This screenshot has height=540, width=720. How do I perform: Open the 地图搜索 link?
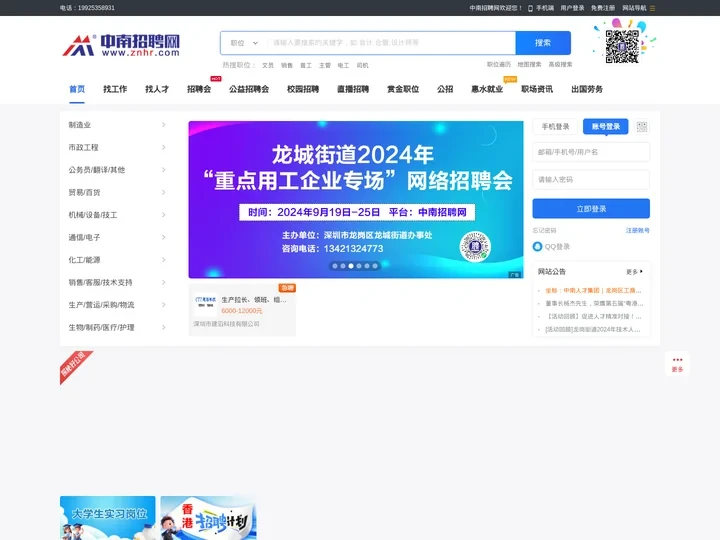[529, 65]
